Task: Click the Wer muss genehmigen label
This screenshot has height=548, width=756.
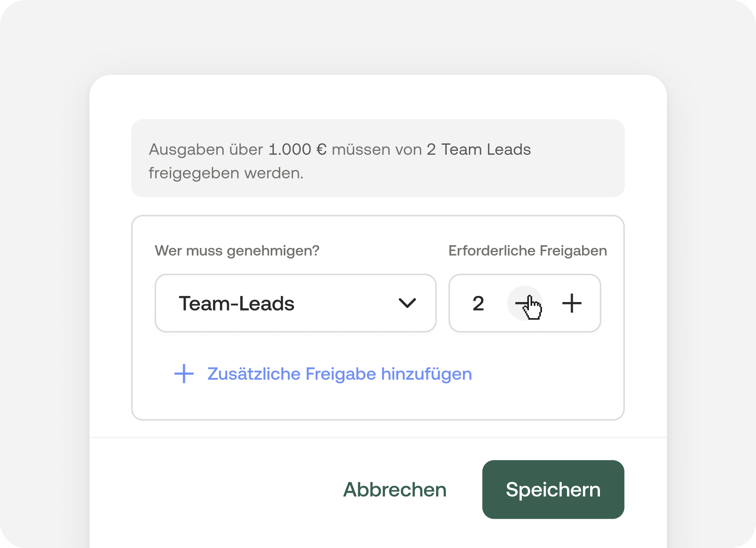Action: pos(237,250)
